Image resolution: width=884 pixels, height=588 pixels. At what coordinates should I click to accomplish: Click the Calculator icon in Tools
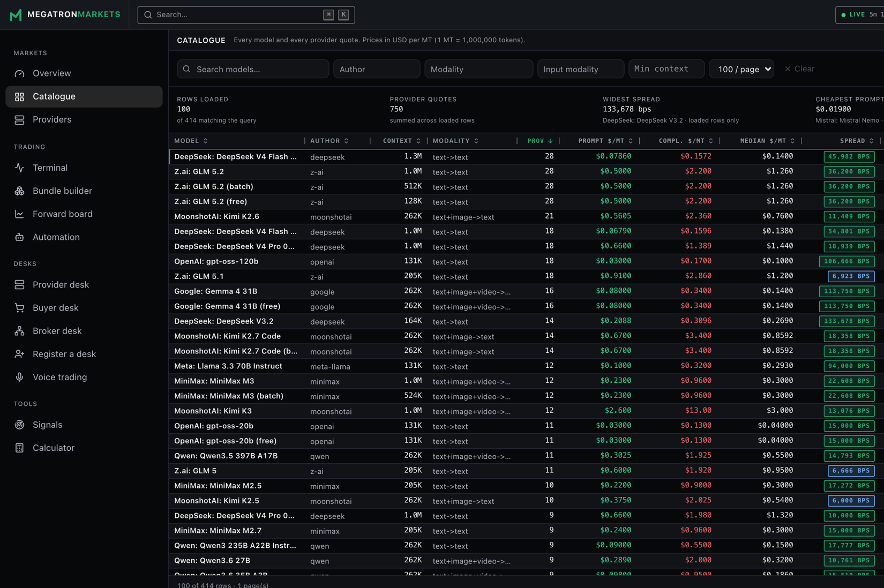tap(19, 448)
